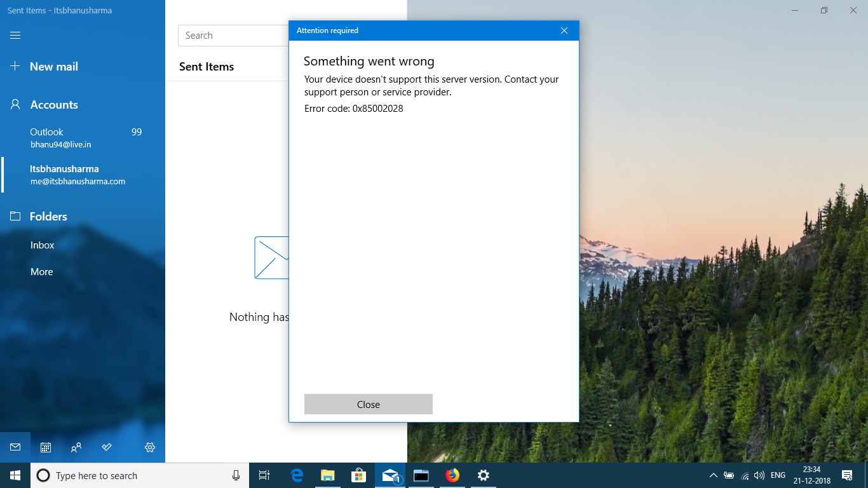Open Microsoft Store from taskbar
This screenshot has width=868, height=488.
pyautogui.click(x=359, y=475)
